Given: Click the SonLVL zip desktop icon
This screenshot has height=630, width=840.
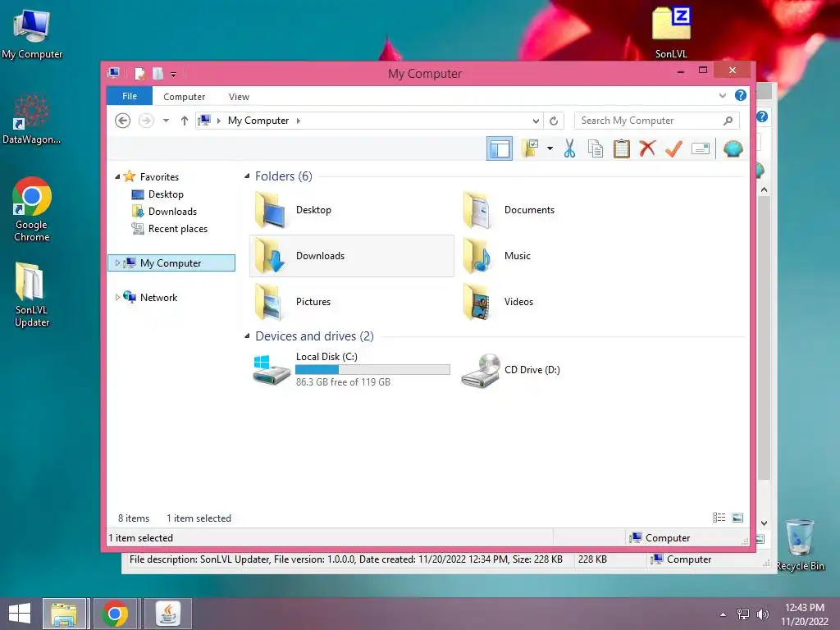Looking at the screenshot, I should 671,32.
